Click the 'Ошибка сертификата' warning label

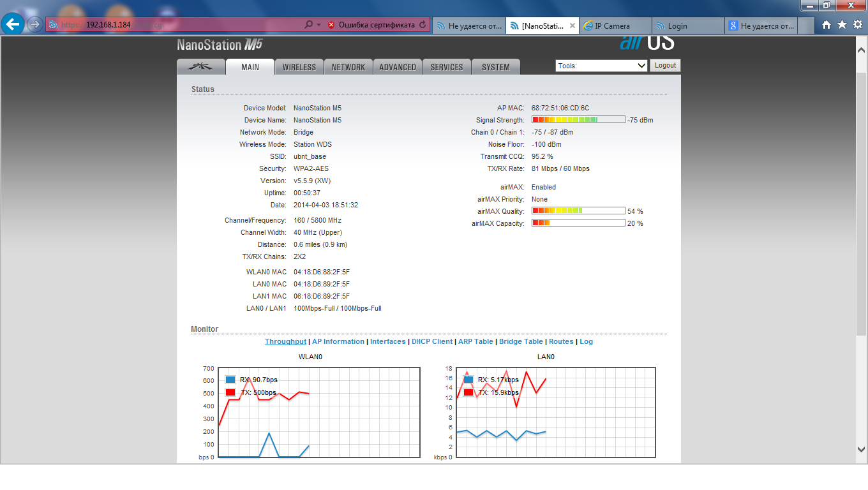click(377, 25)
